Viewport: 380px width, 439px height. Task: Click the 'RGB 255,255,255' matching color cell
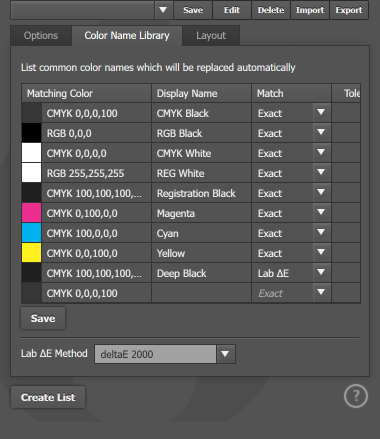96,173
